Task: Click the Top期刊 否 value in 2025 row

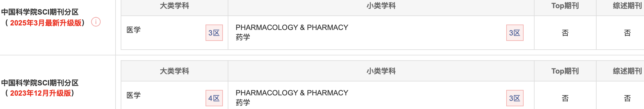Action: (x=565, y=33)
